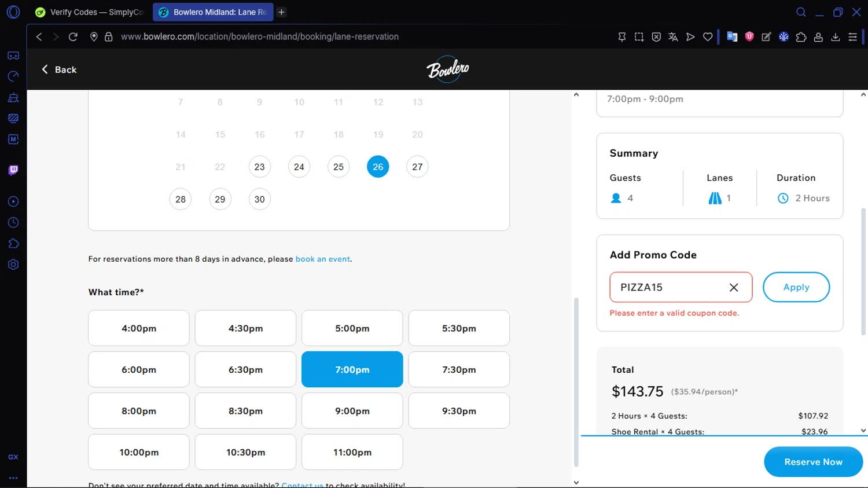This screenshot has width=868, height=488.
Task: Select date 27 on the calendar
Action: pyautogui.click(x=417, y=167)
